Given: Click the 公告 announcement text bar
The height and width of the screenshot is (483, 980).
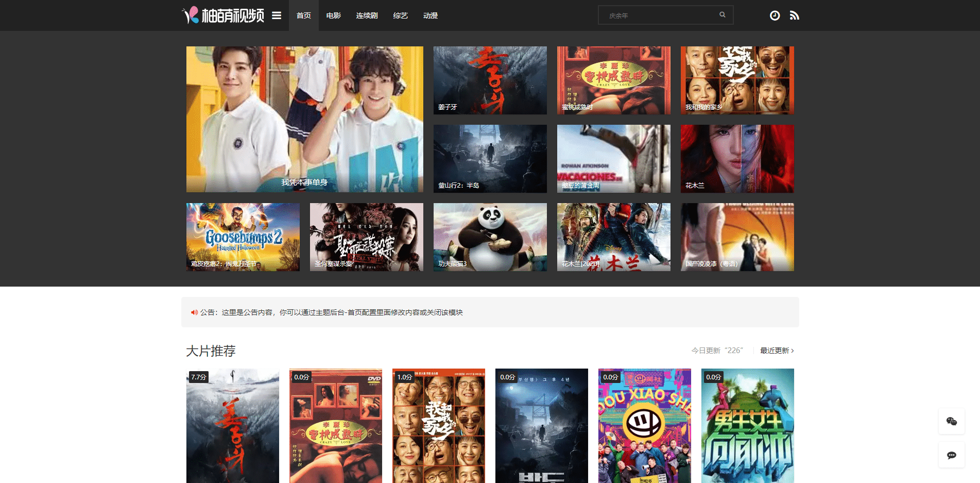Looking at the screenshot, I should (x=490, y=312).
